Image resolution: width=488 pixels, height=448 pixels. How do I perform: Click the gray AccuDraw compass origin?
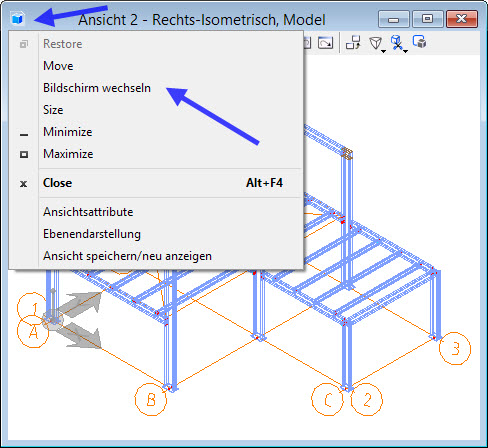click(53, 320)
